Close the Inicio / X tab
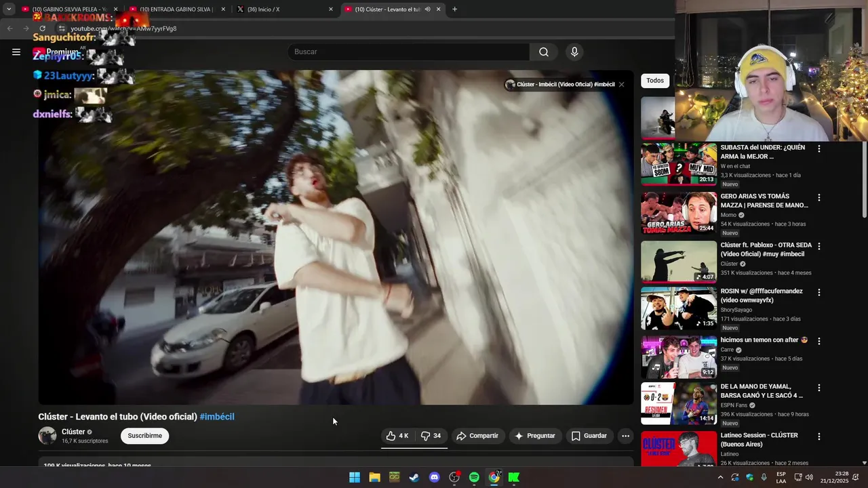 [x=331, y=9]
